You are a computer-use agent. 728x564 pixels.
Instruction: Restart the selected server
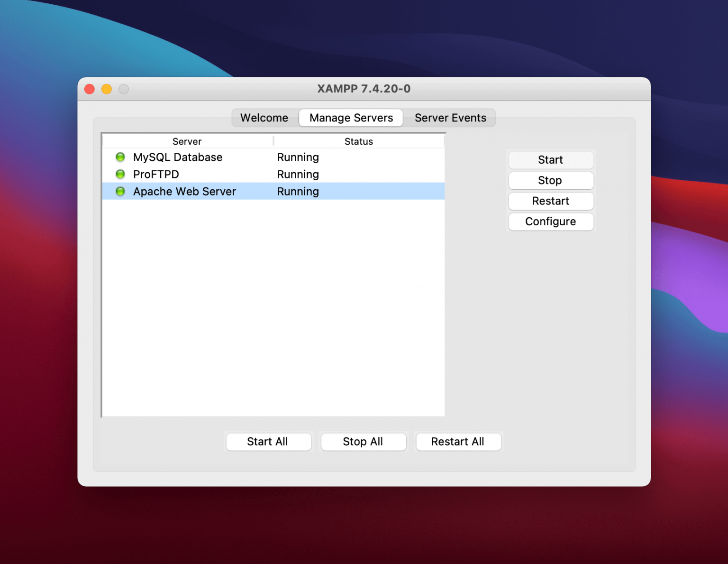tap(550, 201)
